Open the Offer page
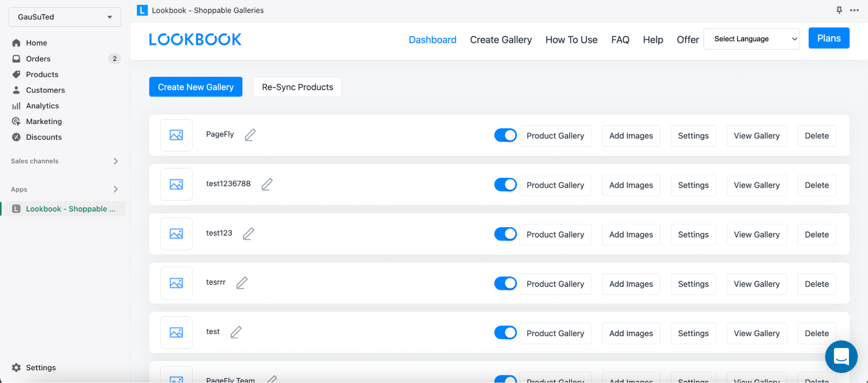The image size is (868, 383). [688, 40]
